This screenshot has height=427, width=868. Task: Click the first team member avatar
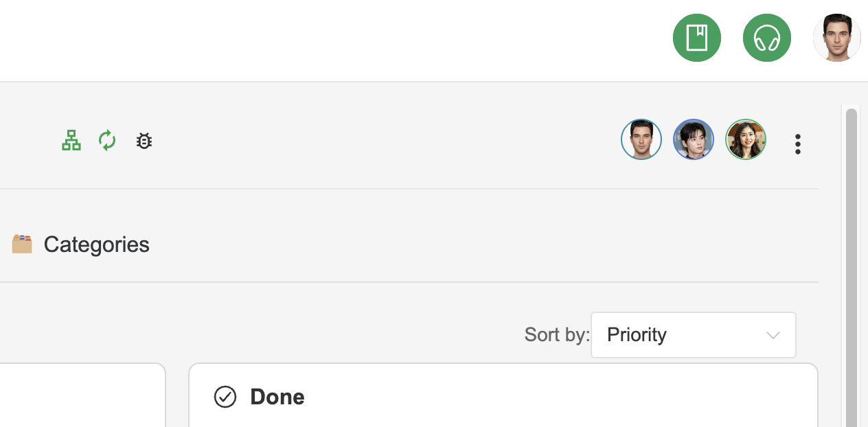point(641,139)
